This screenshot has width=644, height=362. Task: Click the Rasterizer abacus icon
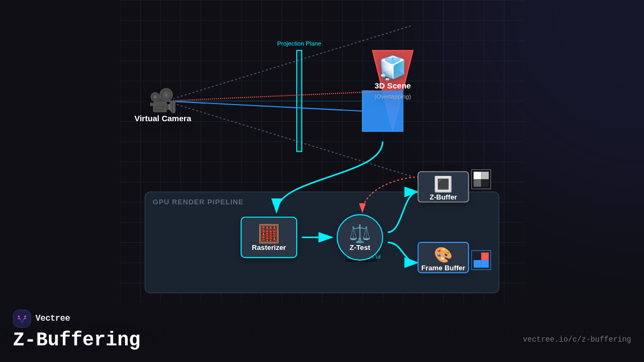point(269,234)
